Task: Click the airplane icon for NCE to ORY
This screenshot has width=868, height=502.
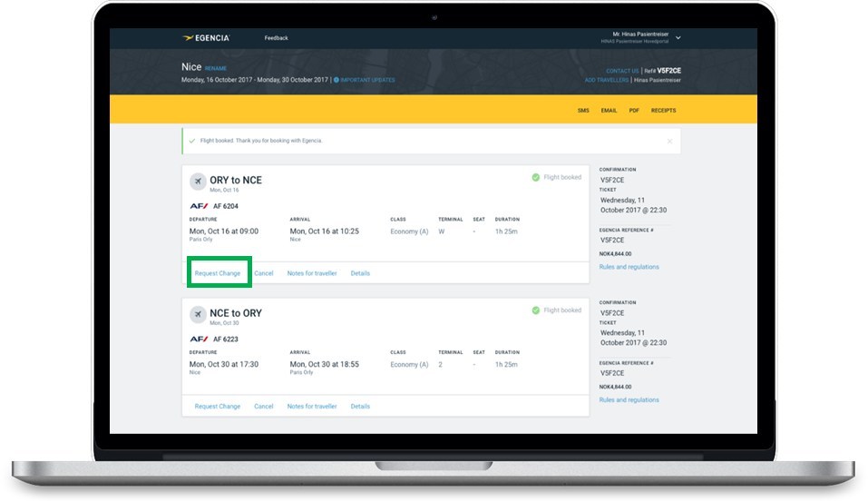Action: click(197, 315)
